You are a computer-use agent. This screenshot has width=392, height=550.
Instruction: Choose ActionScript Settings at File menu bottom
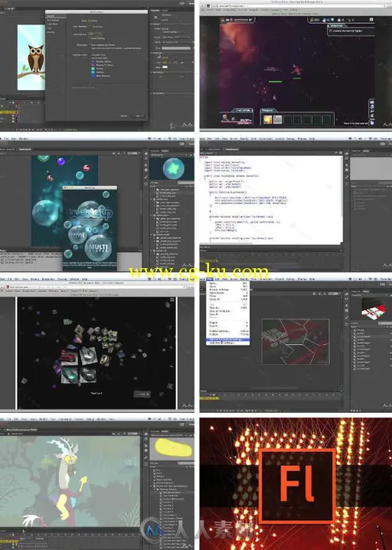(x=228, y=343)
